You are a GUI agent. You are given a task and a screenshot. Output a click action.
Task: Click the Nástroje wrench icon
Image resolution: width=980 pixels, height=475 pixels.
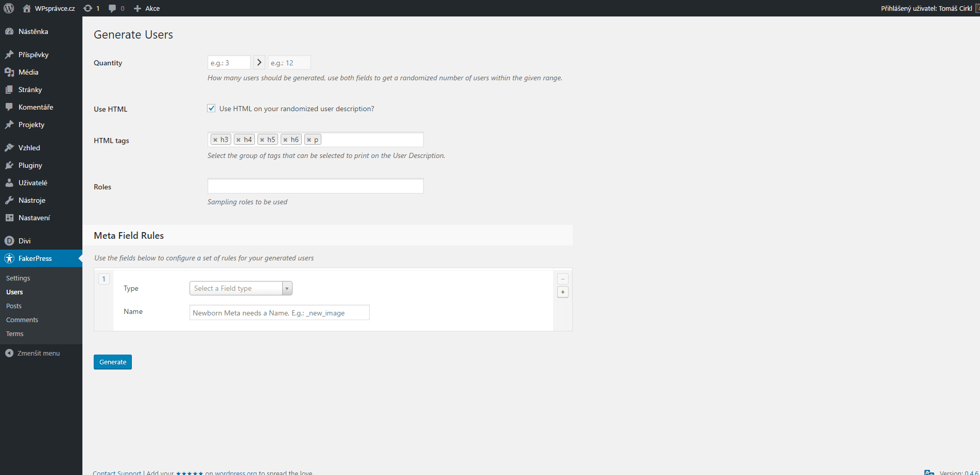9,200
